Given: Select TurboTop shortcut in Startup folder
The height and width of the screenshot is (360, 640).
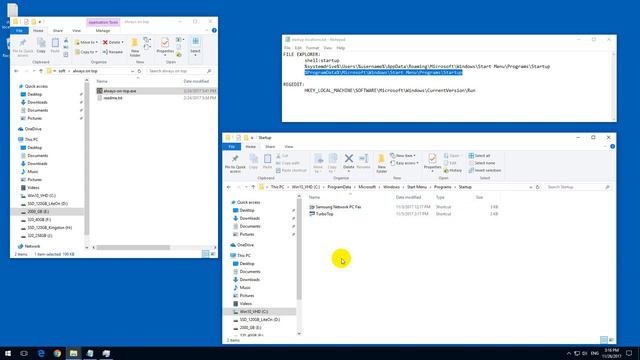Looking at the screenshot, I should 324,214.
